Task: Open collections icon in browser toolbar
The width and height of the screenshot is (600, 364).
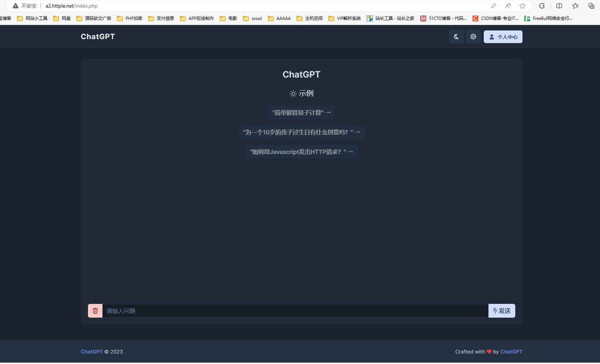Action: coord(591,6)
